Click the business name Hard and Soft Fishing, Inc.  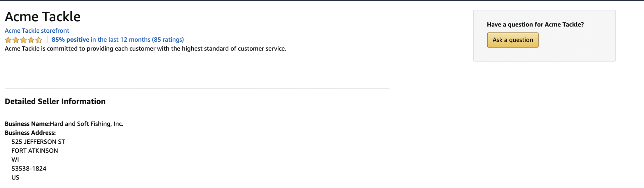point(87,124)
